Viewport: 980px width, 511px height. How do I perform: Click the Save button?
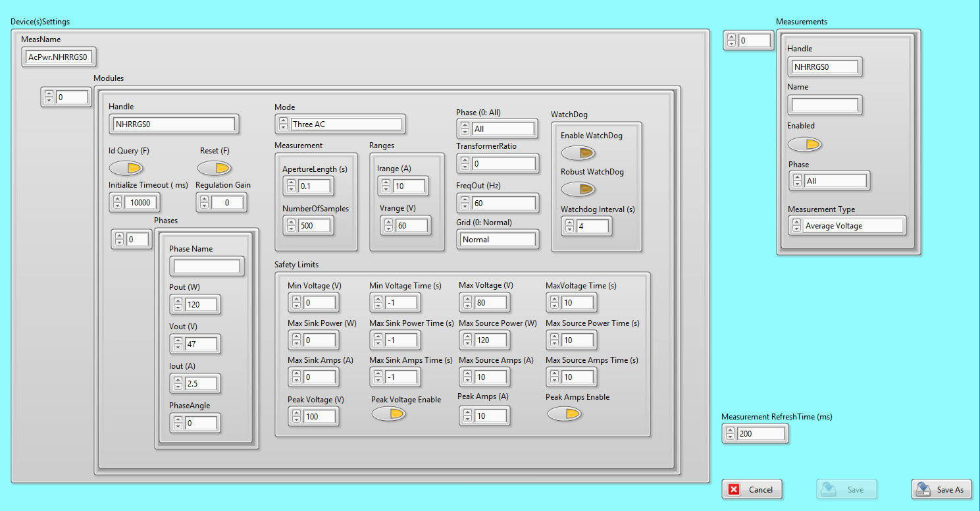pyautogui.click(x=847, y=489)
